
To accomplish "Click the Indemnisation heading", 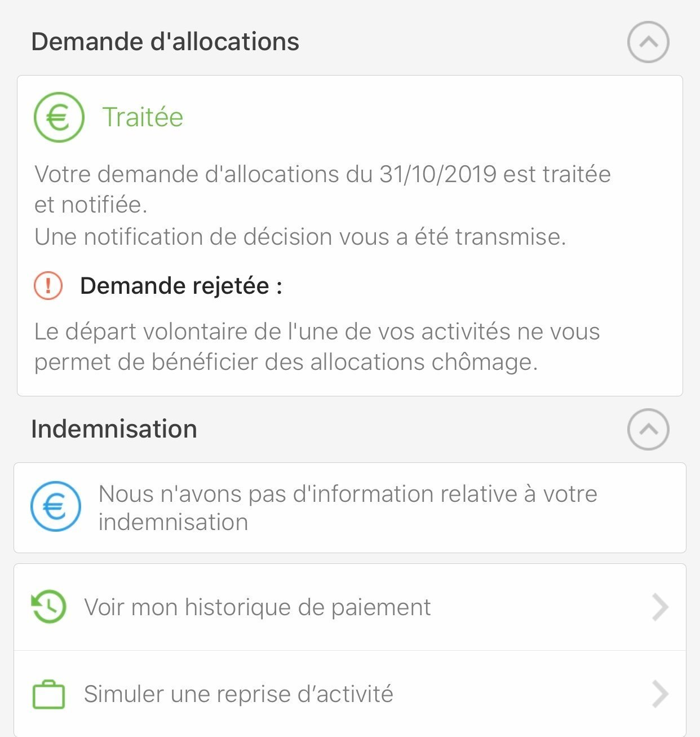I will point(114,429).
